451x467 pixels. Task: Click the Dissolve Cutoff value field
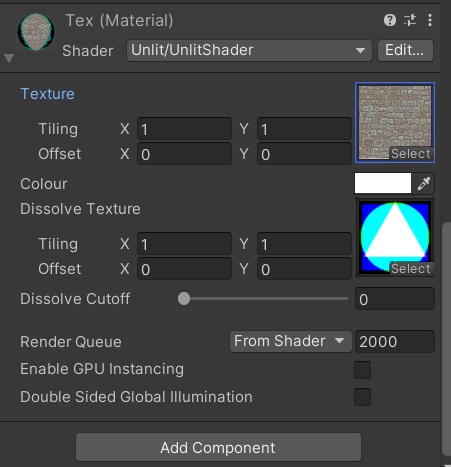click(x=395, y=299)
